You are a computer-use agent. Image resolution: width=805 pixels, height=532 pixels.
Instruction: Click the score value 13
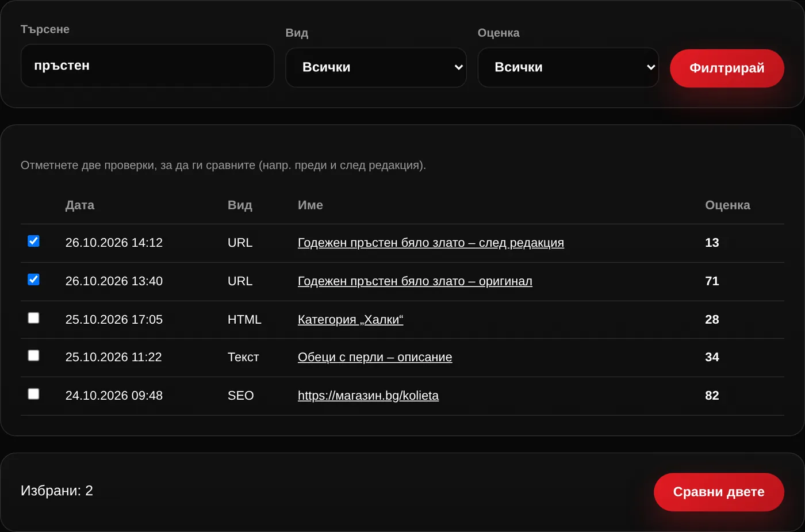712,243
